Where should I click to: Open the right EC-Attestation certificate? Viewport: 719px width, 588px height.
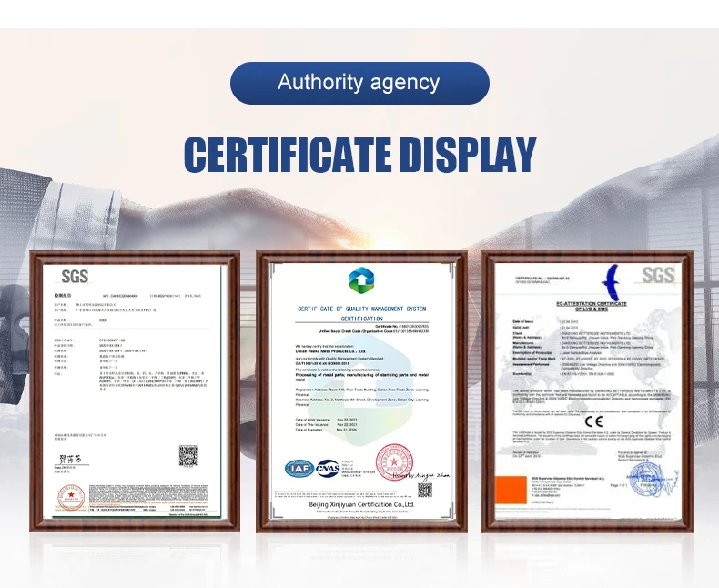587,391
